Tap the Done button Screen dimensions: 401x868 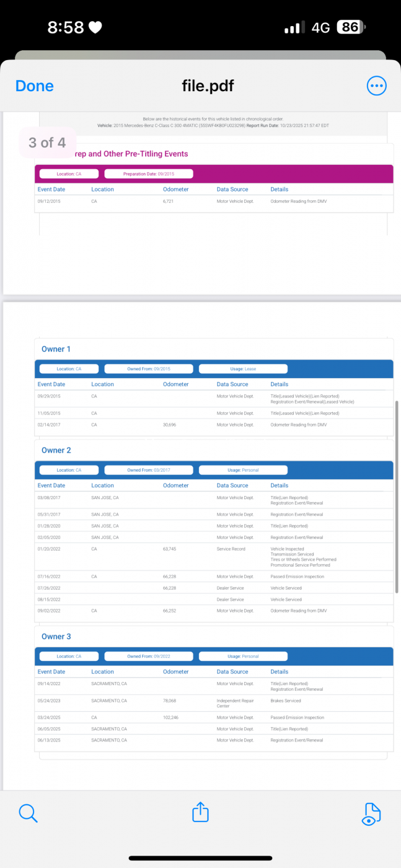click(x=35, y=86)
